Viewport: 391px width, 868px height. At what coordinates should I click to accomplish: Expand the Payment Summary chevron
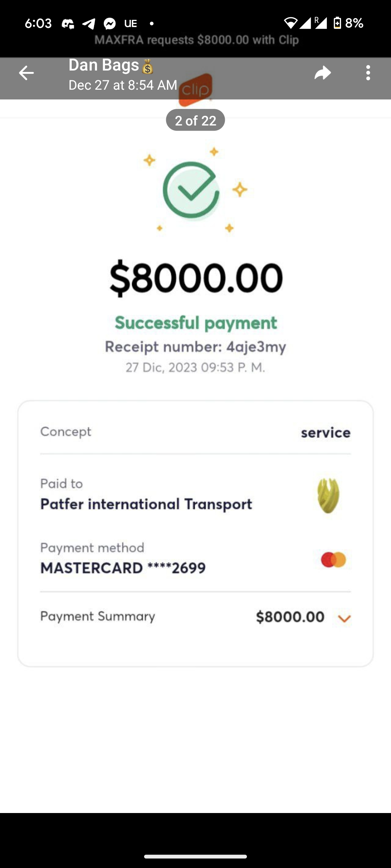(x=344, y=618)
